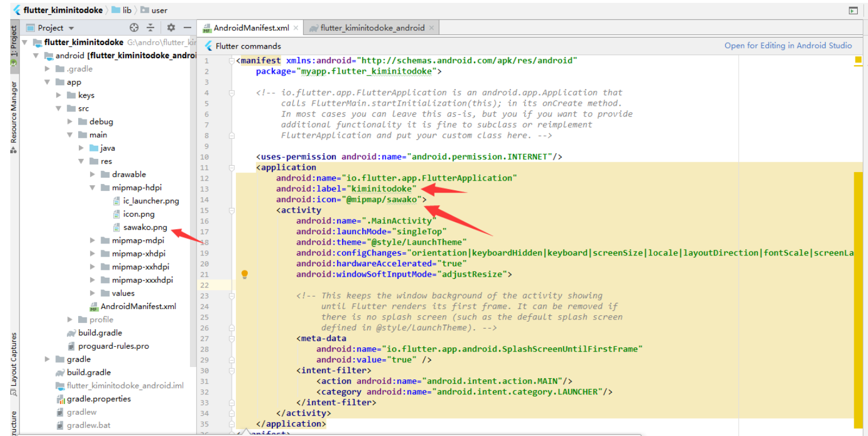Select the gradlew file name in the tree
Screen dimensions: 868x436
[x=82, y=412]
